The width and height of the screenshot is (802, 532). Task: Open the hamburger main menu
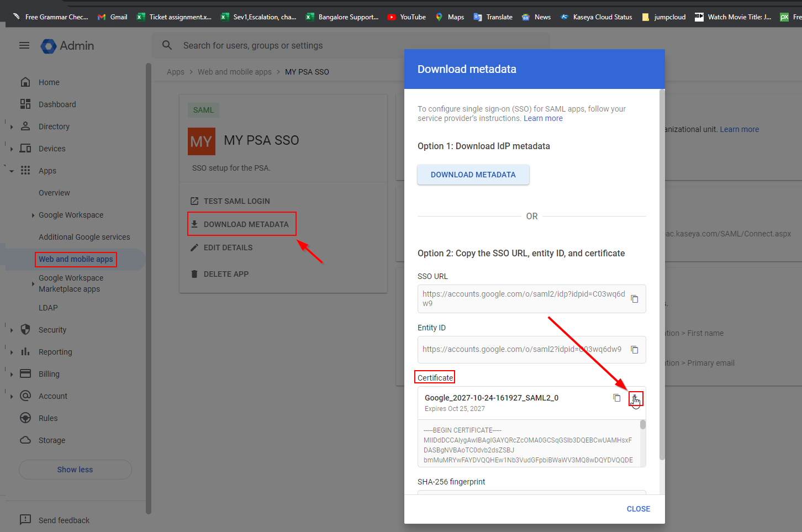click(24, 45)
